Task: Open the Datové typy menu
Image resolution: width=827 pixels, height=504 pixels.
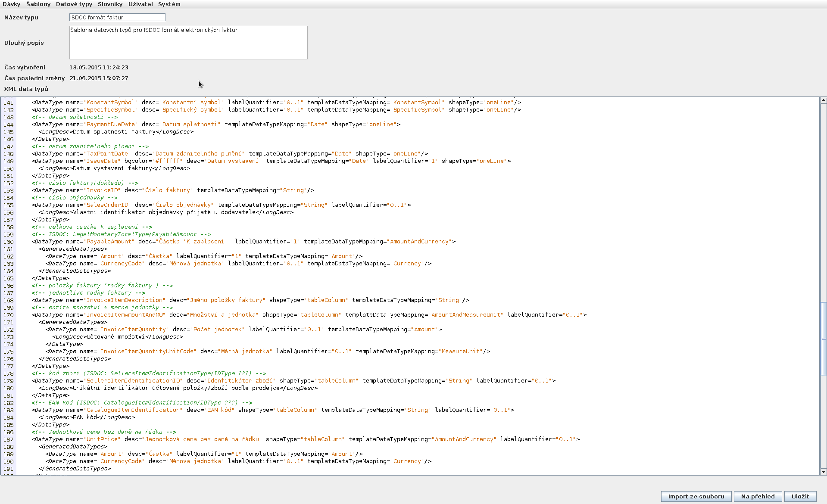Action: 74,4
